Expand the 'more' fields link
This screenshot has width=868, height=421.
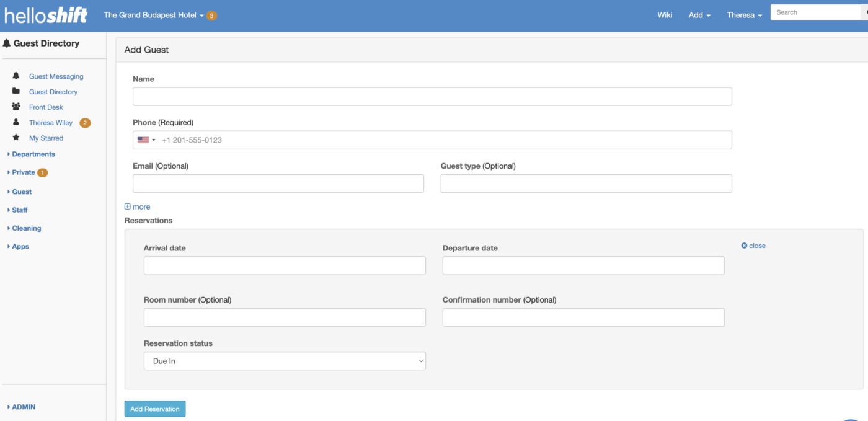point(137,207)
